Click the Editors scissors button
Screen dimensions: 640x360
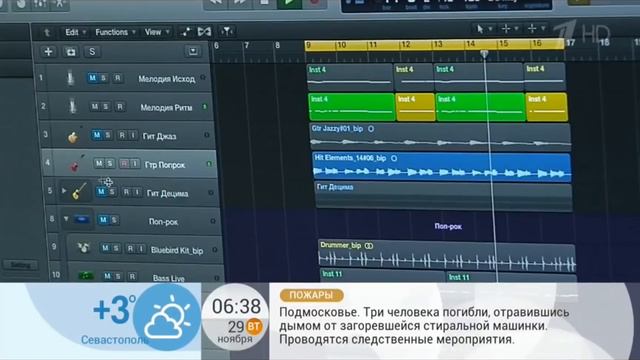click(60, 4)
